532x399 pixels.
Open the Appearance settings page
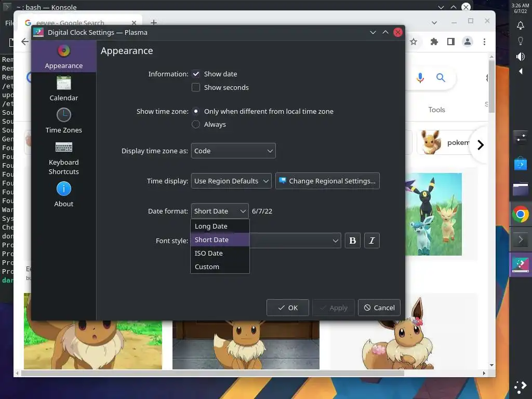(x=64, y=57)
